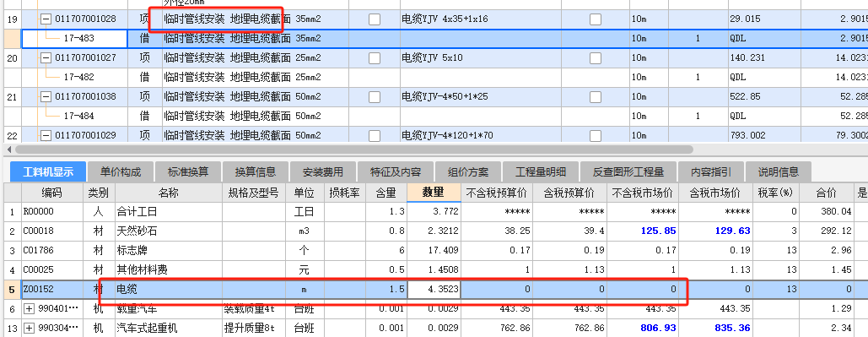Screen dimensions: 868x337
Task: Click the 税率(%) column header
Action: click(775, 193)
